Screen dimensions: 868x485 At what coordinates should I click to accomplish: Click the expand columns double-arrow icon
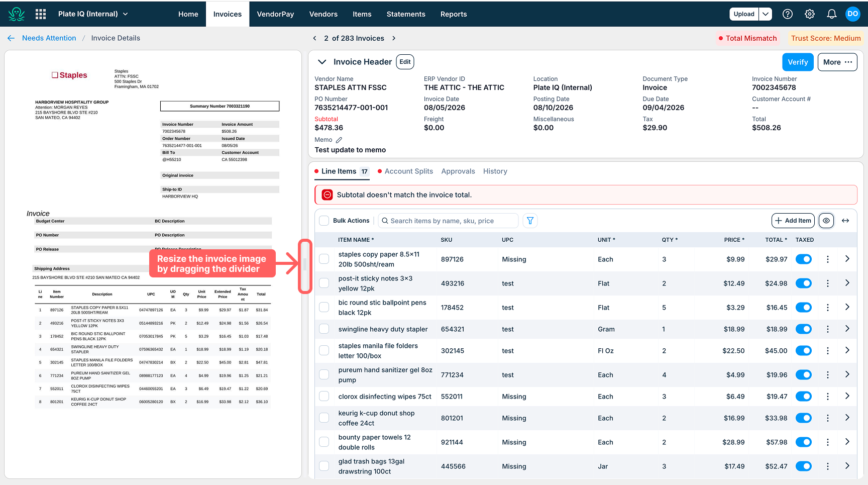click(845, 221)
